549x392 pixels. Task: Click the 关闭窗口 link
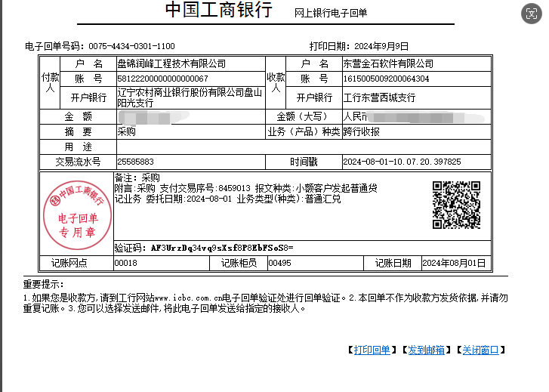(x=480, y=350)
